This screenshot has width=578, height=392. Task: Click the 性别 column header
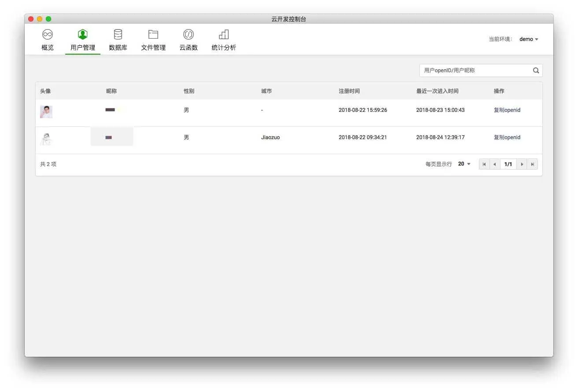click(189, 91)
